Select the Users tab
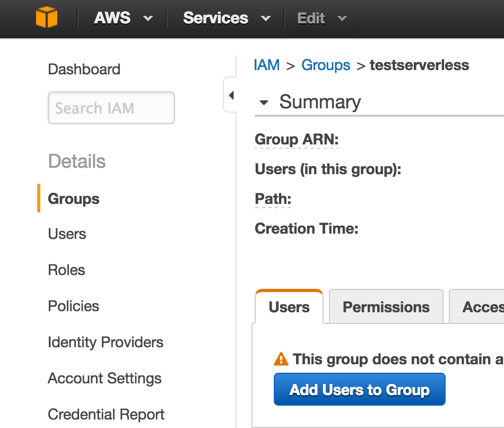Image resolution: width=504 pixels, height=428 pixels. click(x=289, y=307)
